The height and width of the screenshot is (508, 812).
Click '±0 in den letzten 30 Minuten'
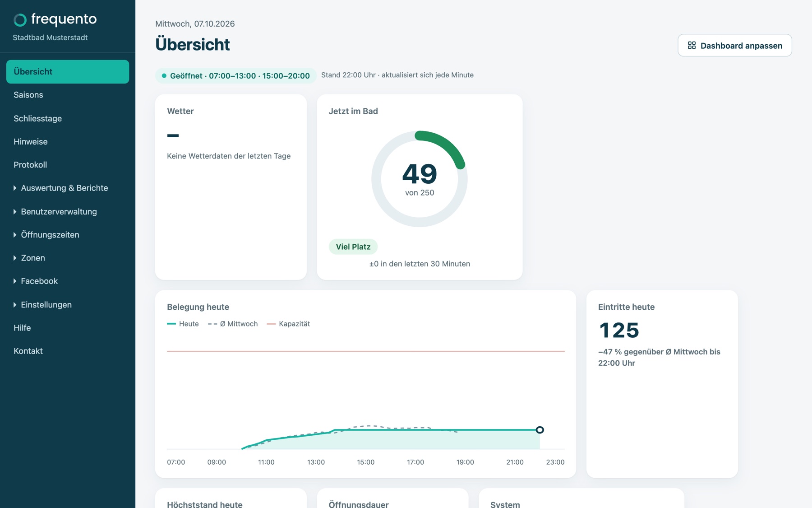(420, 264)
